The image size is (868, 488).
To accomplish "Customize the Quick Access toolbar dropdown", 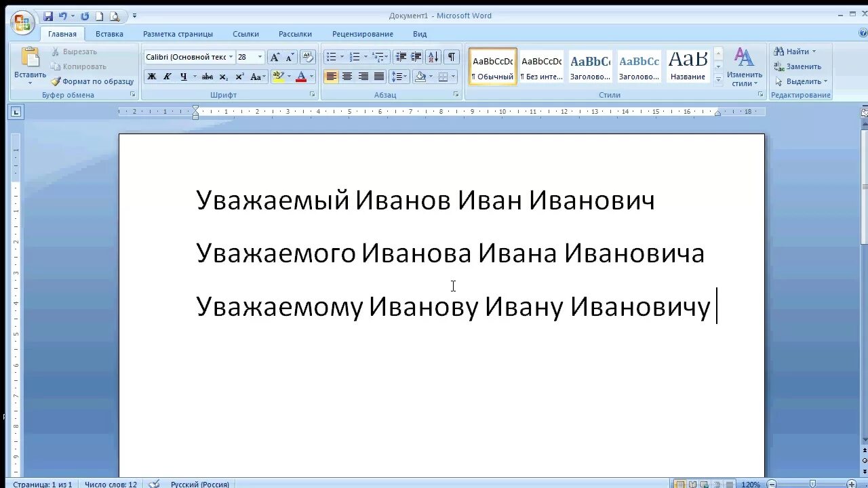I will click(134, 16).
